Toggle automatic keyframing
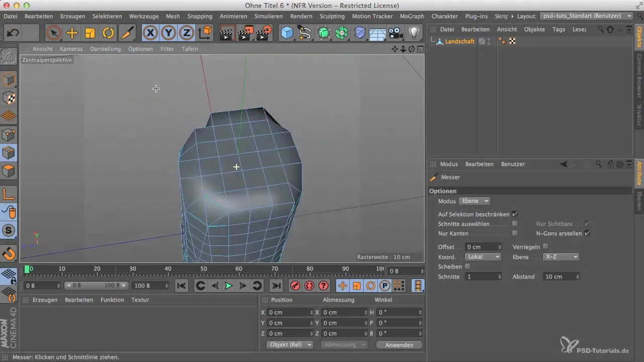644x362 pixels. point(309,286)
